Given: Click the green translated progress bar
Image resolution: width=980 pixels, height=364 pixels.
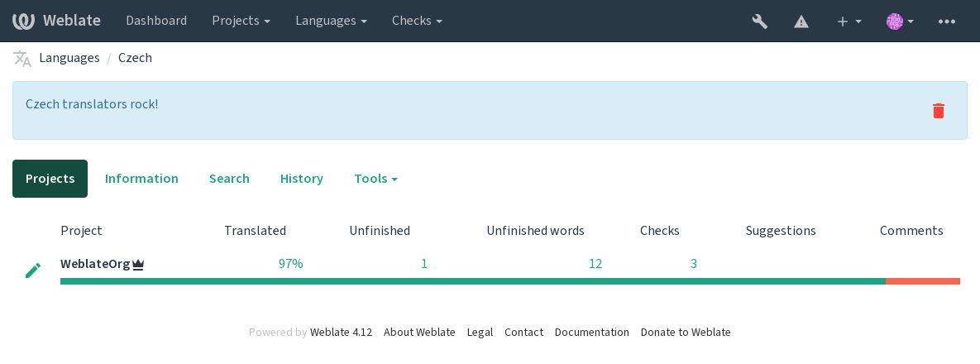Looking at the screenshot, I should (x=473, y=281).
